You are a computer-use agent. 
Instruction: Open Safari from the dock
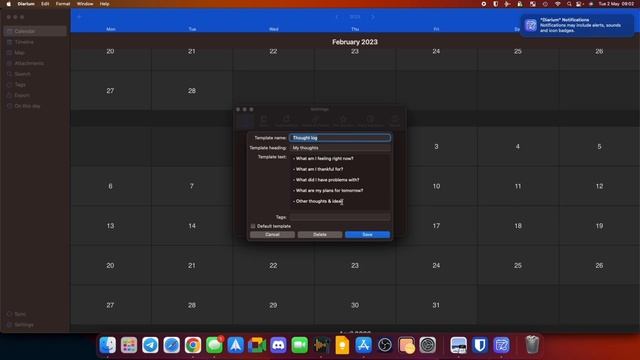[x=171, y=345]
